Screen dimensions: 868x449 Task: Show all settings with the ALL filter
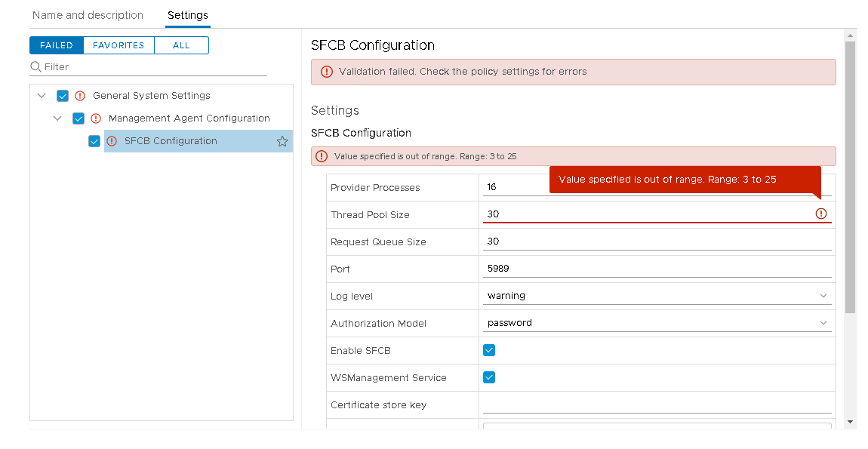[181, 45]
